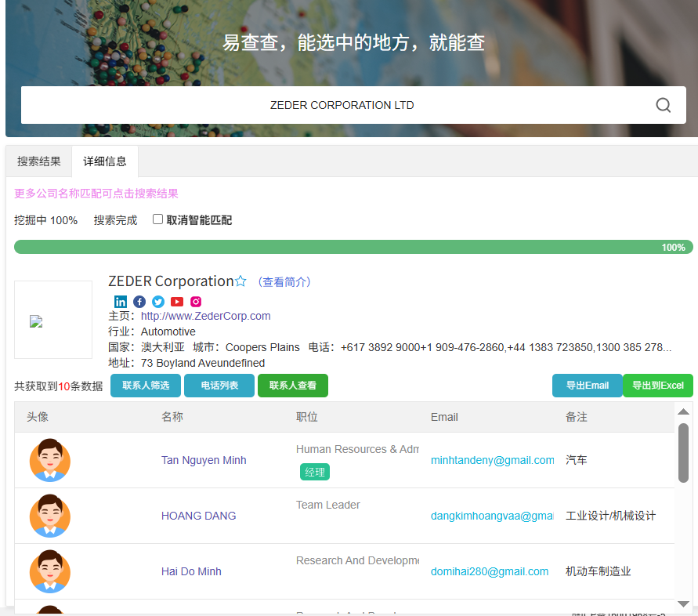
Task: Click Hai Do Minh's avatar
Action: coord(50,571)
